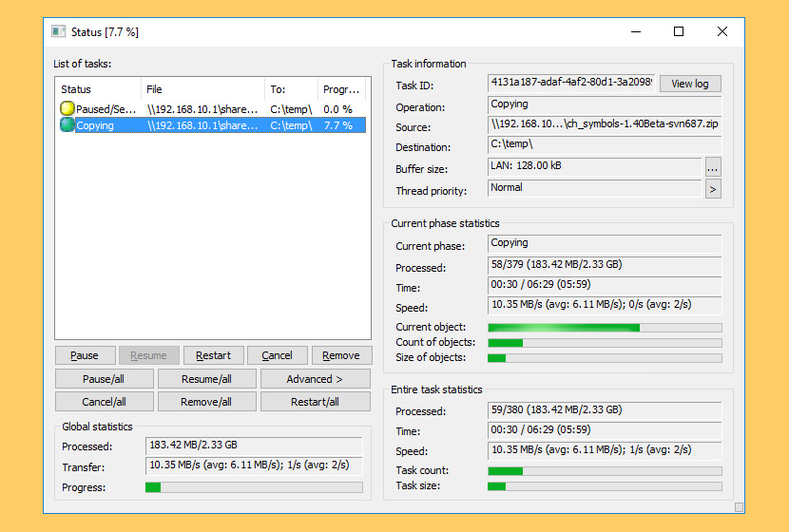Open the task log with View log
This screenshot has width=789, height=532.
point(690,84)
